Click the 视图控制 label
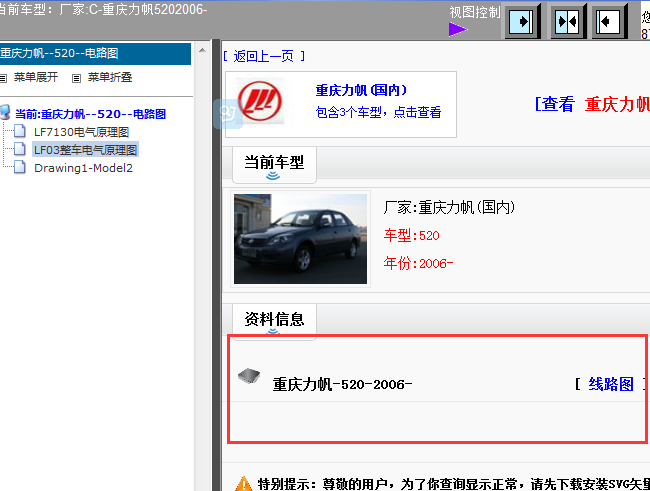Image resolution: width=650 pixels, height=491 pixels. (x=475, y=12)
